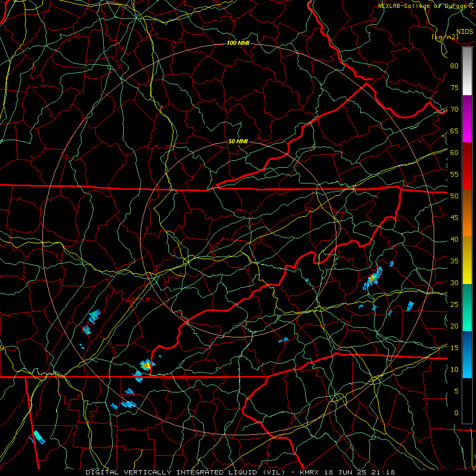Screen dimensions: 476x476
Task: Click the scale value 45
Action: click(454, 218)
